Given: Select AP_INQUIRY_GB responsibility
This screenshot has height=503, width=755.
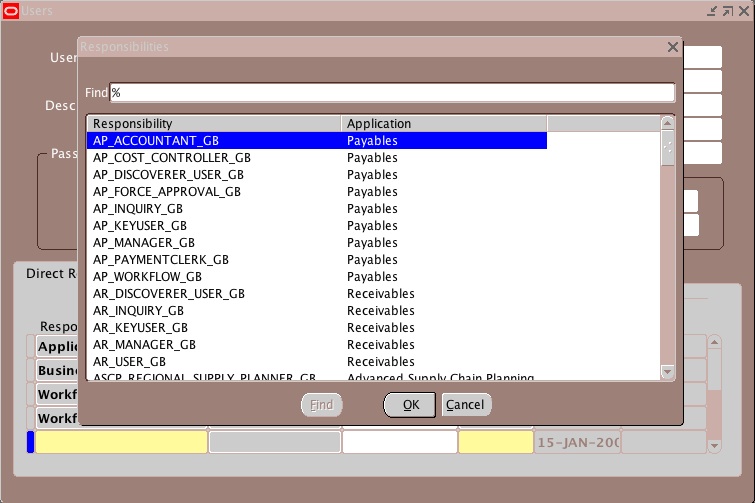Looking at the screenshot, I should click(317, 209).
